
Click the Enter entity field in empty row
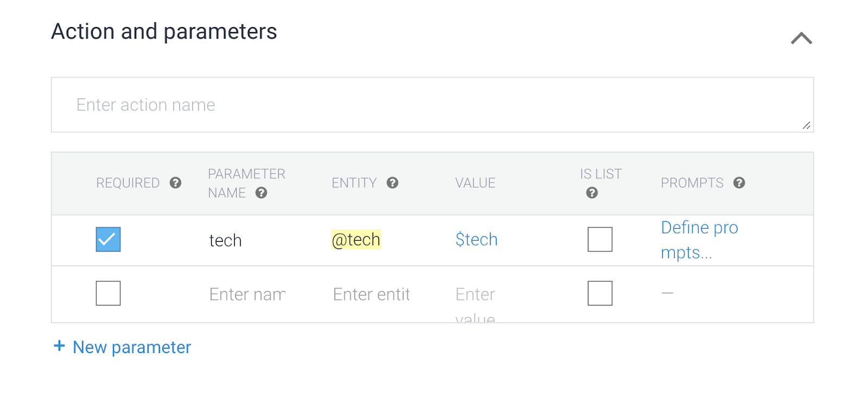coord(371,294)
